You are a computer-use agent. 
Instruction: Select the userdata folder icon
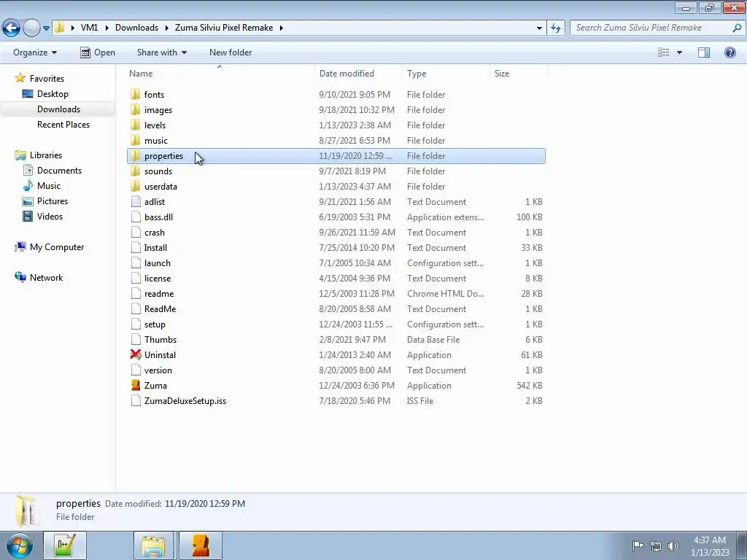(136, 186)
